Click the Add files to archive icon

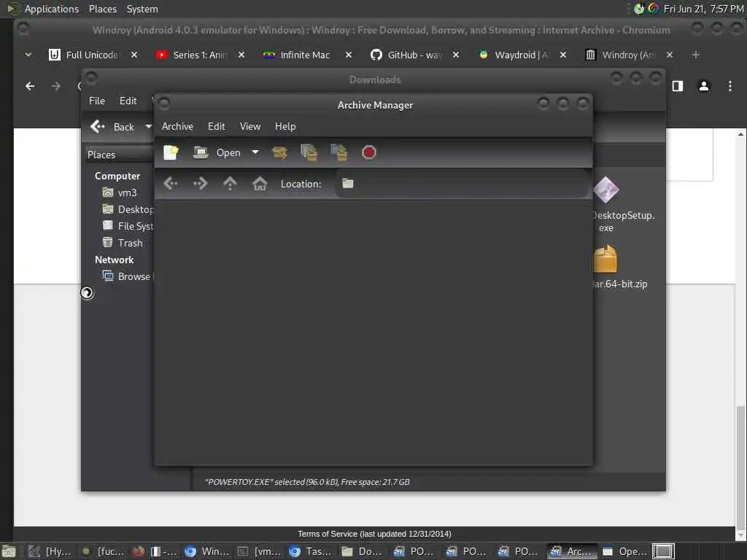[x=309, y=152]
